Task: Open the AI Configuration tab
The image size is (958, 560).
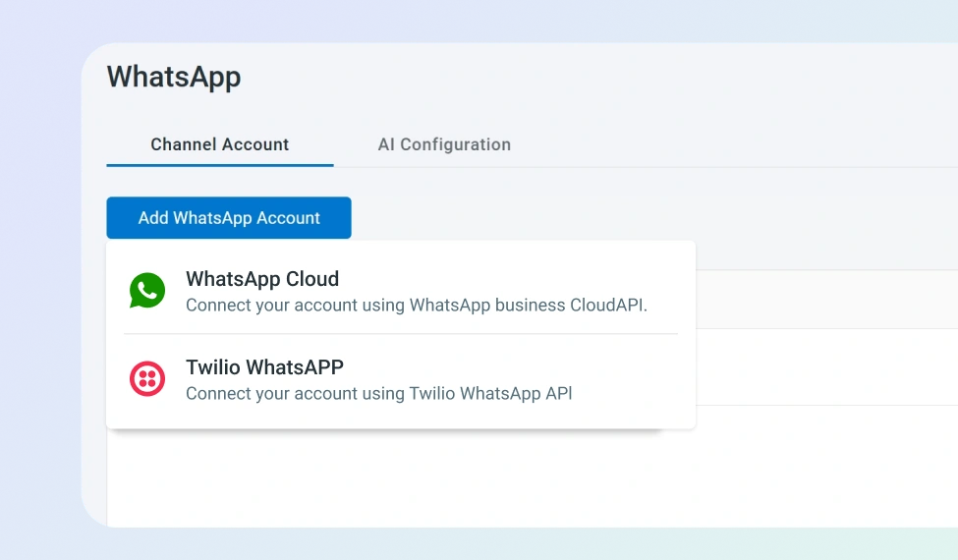Action: pyautogui.click(x=444, y=144)
